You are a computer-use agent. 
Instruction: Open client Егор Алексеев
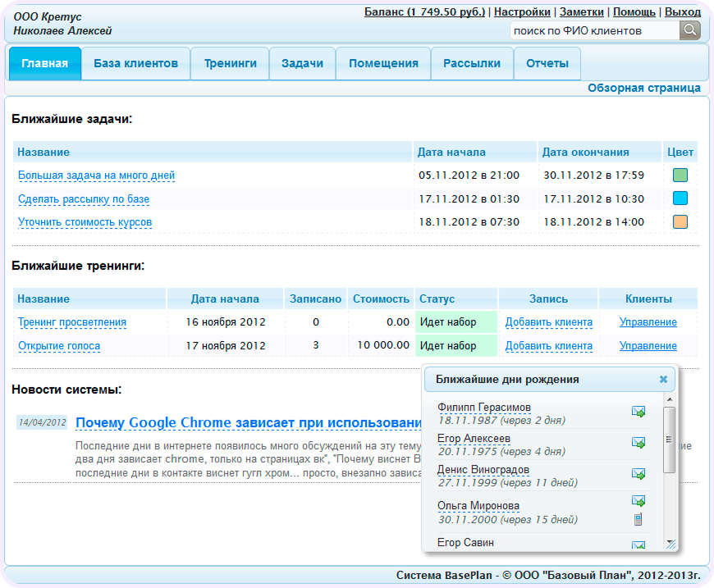474,438
